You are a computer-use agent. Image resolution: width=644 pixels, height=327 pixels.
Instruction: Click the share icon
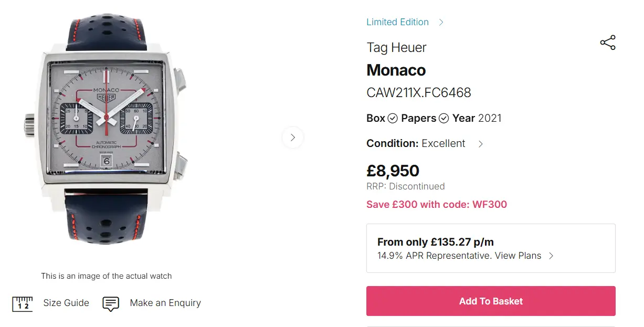click(607, 43)
